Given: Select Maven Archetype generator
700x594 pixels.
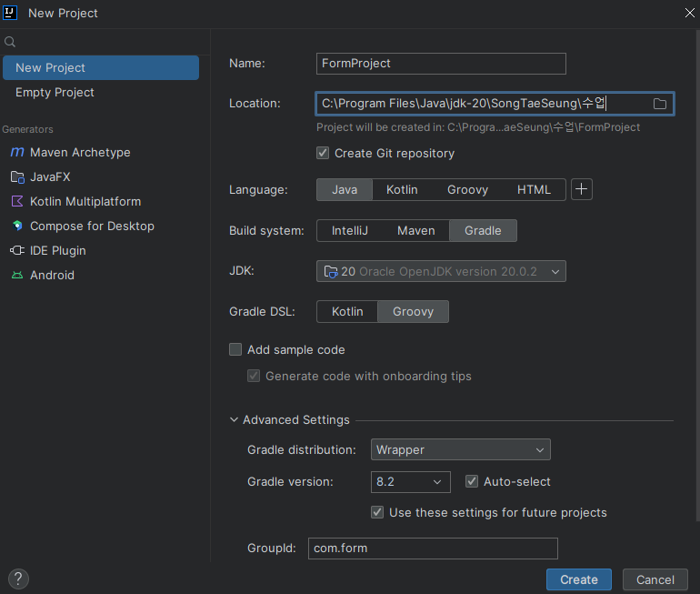Looking at the screenshot, I should (101, 152).
